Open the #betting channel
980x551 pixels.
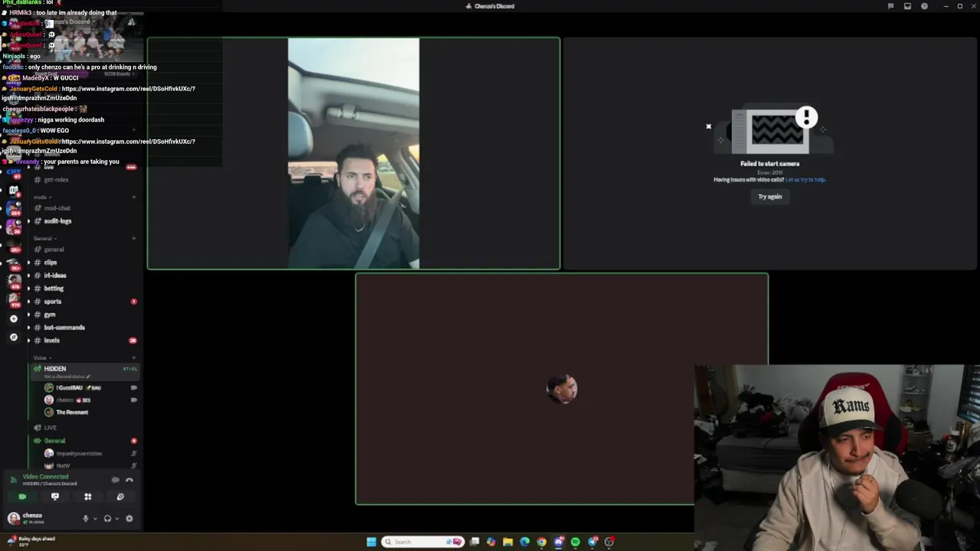[x=85, y=289]
